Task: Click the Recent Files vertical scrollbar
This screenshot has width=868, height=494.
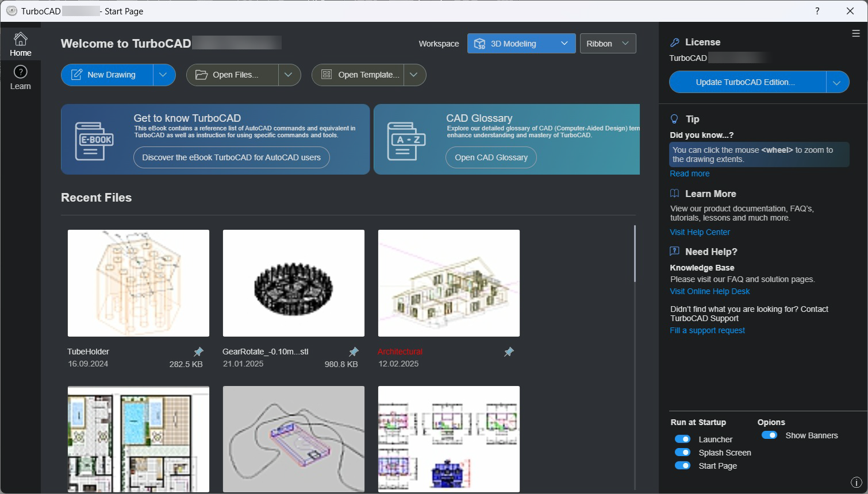Action: 635,253
